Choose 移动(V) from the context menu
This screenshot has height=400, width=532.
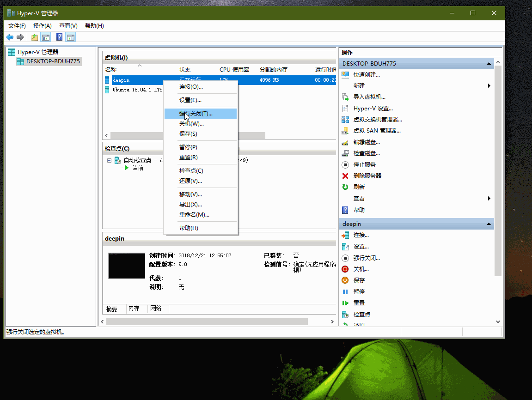click(201, 194)
